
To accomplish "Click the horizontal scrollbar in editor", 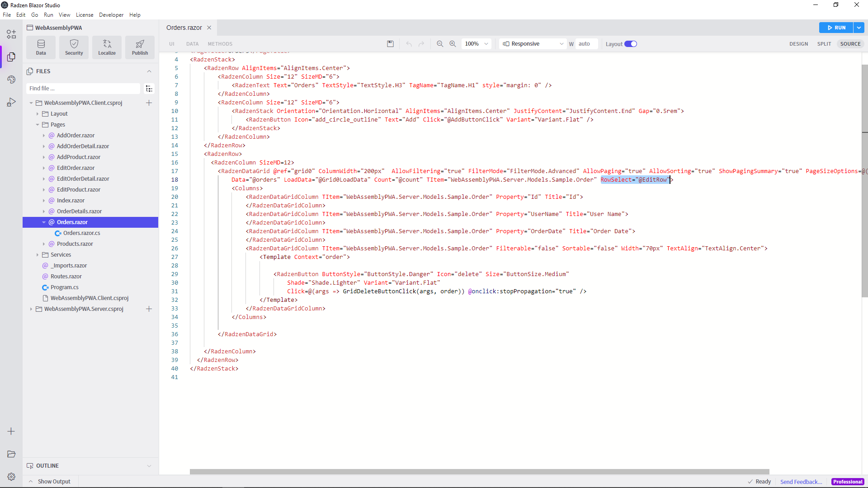I will [x=479, y=472].
